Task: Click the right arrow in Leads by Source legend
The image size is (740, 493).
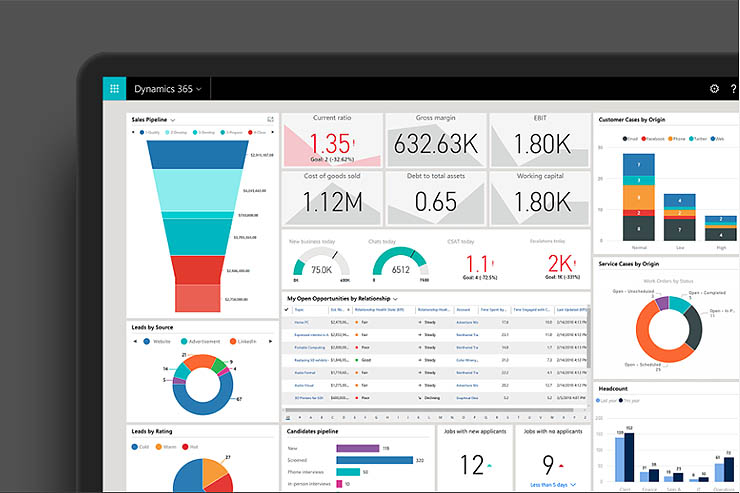Action: 269,341
